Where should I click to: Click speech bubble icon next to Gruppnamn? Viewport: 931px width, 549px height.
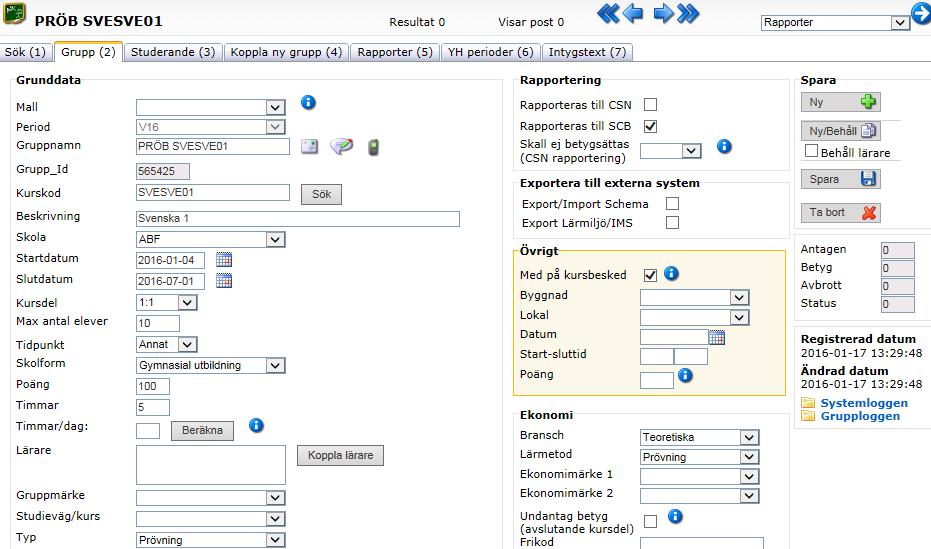[x=341, y=146]
